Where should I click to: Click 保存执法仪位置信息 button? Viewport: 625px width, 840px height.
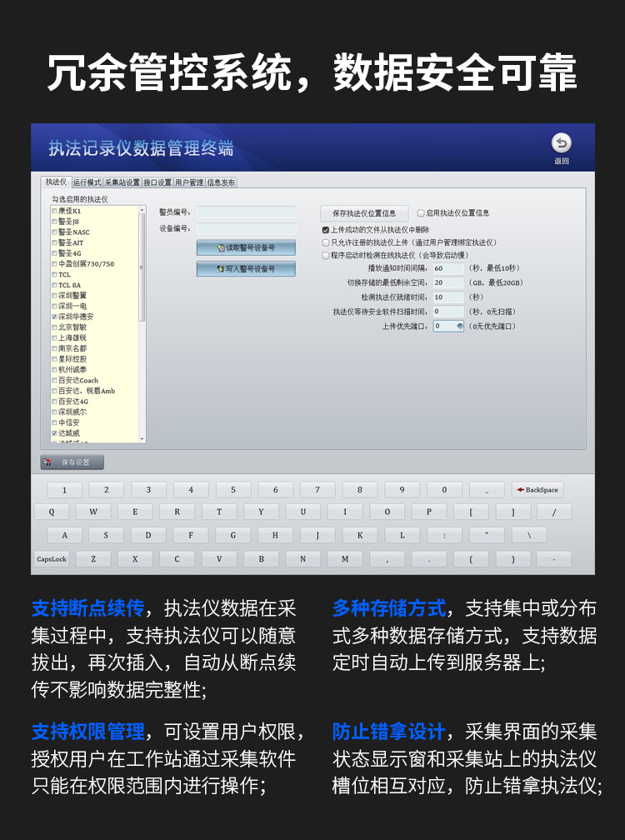click(364, 213)
